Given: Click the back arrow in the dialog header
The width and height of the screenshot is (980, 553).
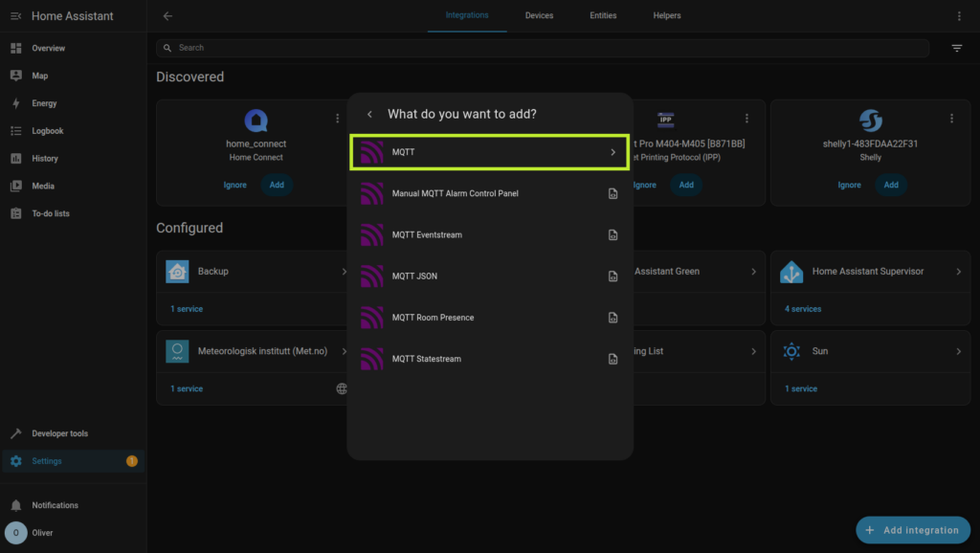Looking at the screenshot, I should 370,115.
